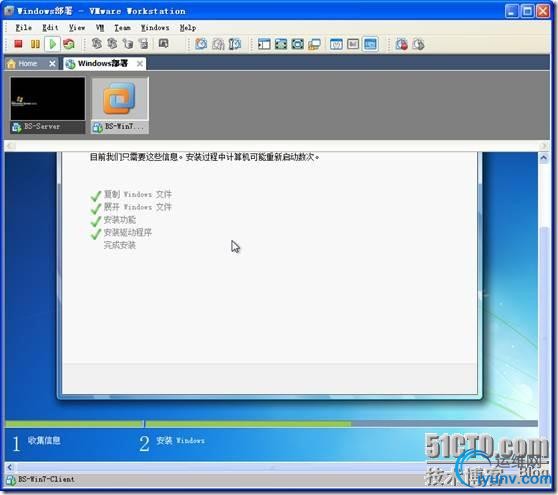Click the highlighted console view icon

(370, 44)
